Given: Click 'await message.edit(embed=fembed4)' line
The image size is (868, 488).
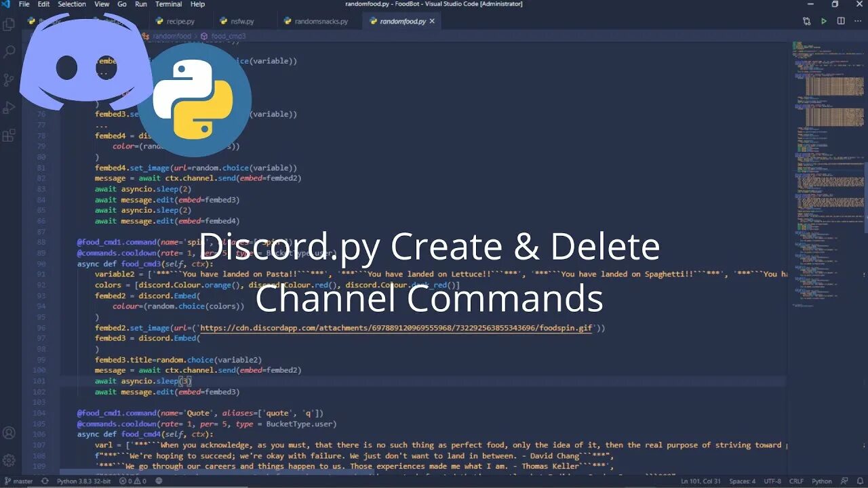Looking at the screenshot, I should click(167, 221).
